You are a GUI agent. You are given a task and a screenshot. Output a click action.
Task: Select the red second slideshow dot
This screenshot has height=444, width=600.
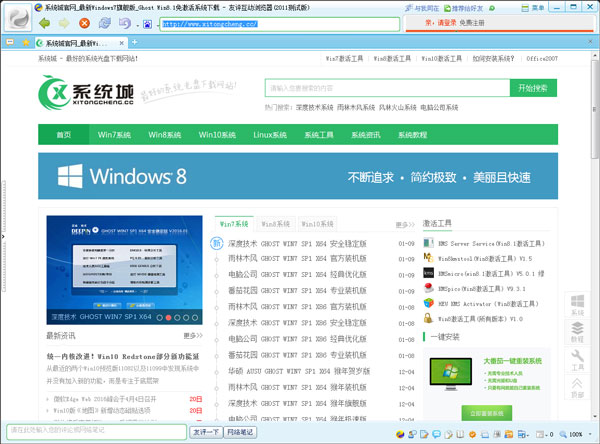coord(168,318)
